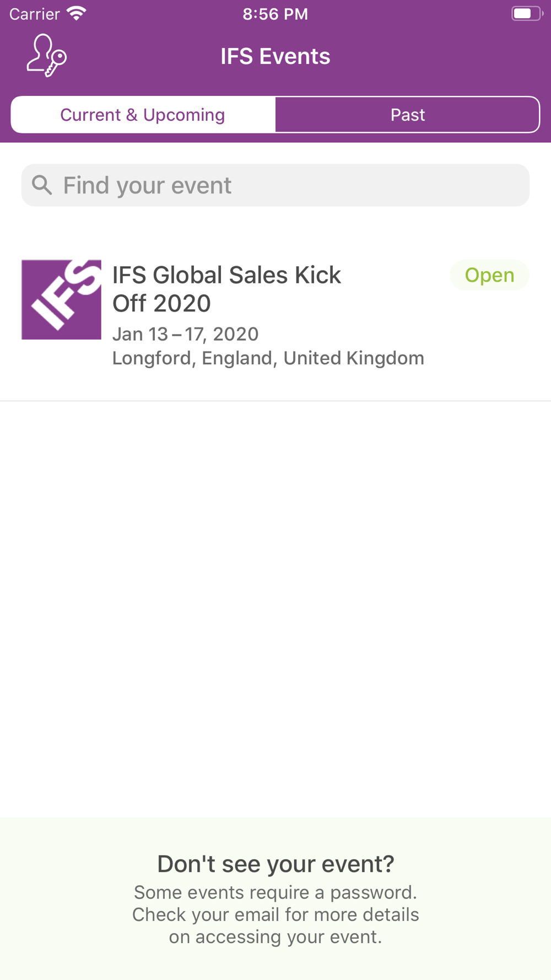Screen dimensions: 551x980
Task: Open the IFS logo event thumbnail
Action: tap(61, 299)
